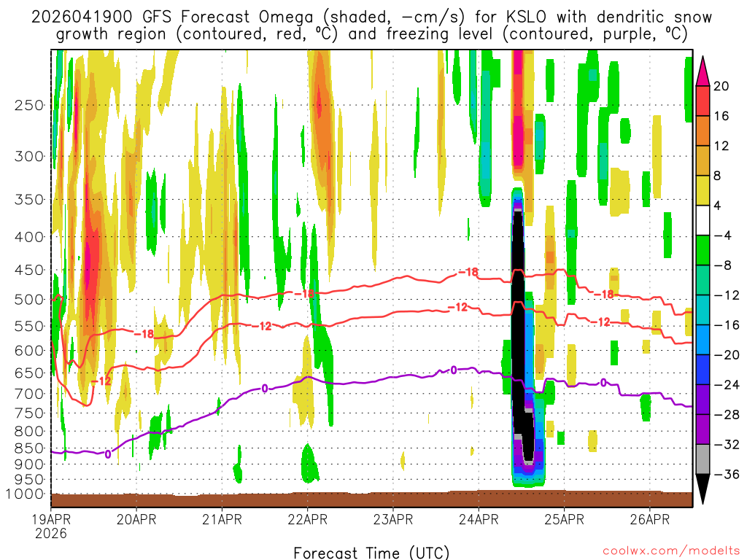The width and height of the screenshot is (747, 560).
Task: Click the 19APR date label on the time axis
Action: [51, 519]
